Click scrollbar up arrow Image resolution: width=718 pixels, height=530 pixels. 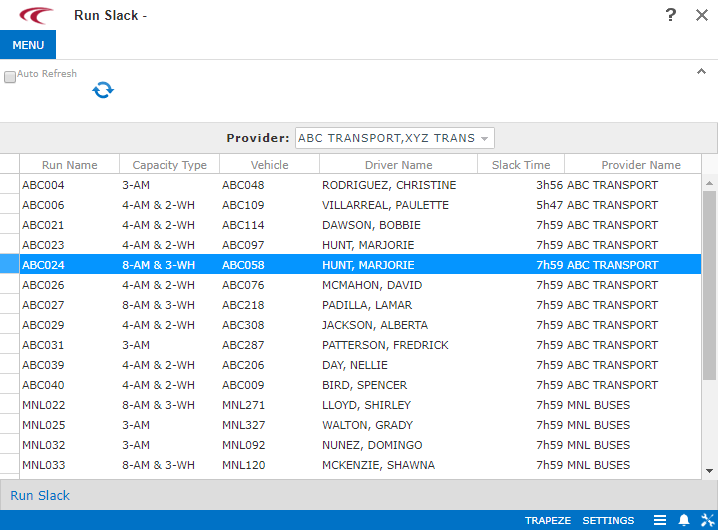point(709,183)
